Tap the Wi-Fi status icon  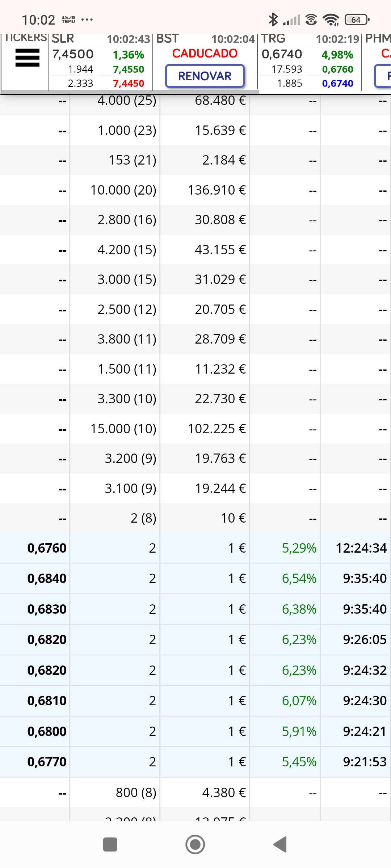click(x=331, y=20)
